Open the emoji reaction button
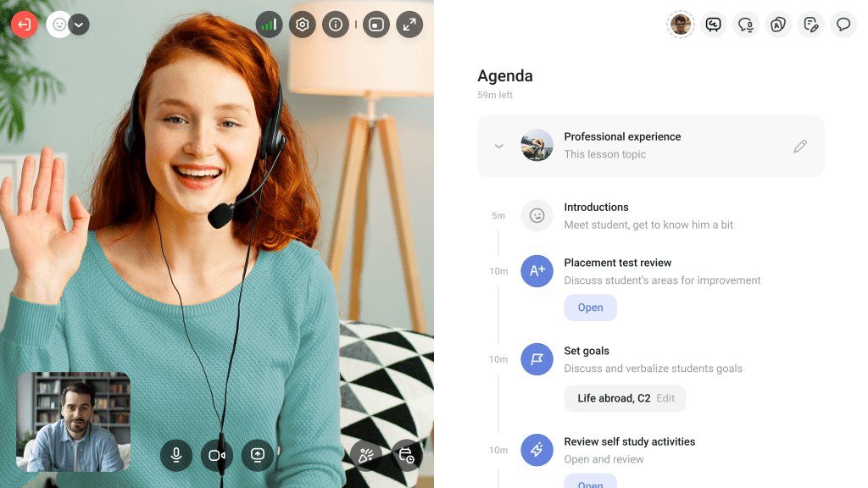 pos(58,25)
